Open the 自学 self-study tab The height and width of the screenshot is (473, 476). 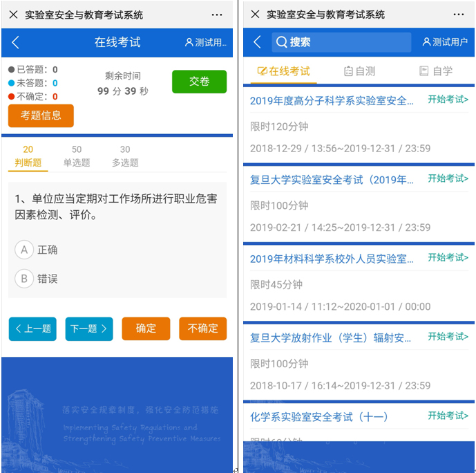tap(436, 71)
